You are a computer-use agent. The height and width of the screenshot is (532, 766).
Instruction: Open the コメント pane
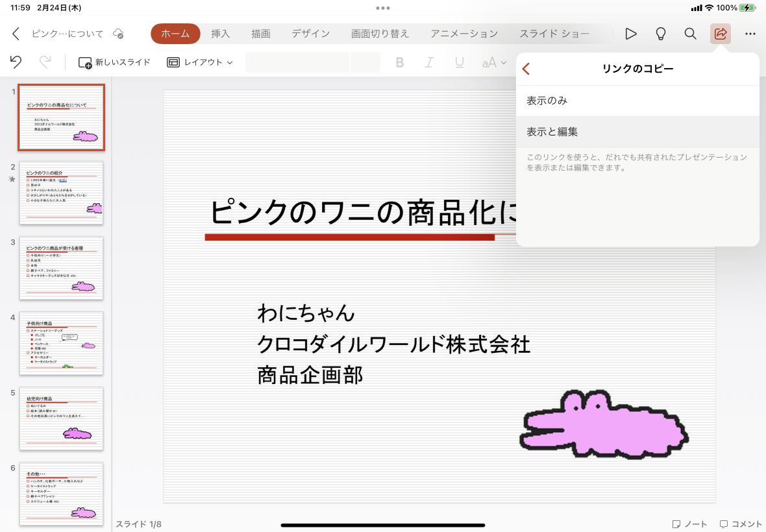coord(740,524)
